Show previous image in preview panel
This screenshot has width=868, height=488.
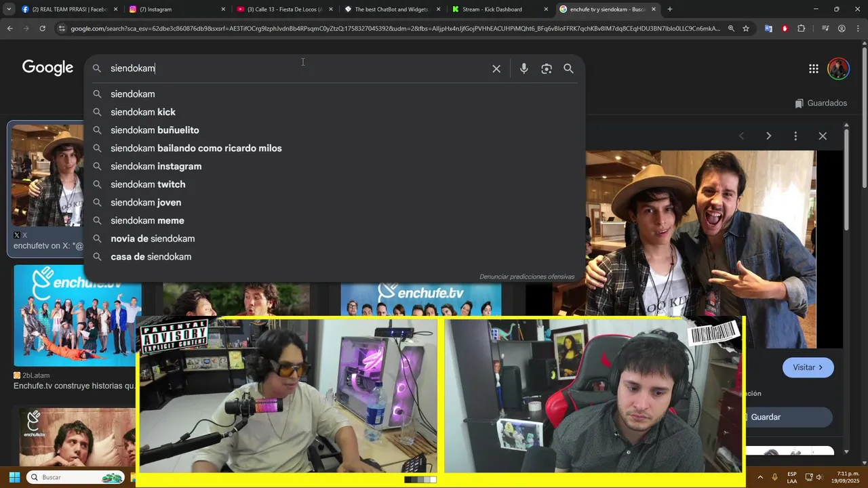point(741,136)
